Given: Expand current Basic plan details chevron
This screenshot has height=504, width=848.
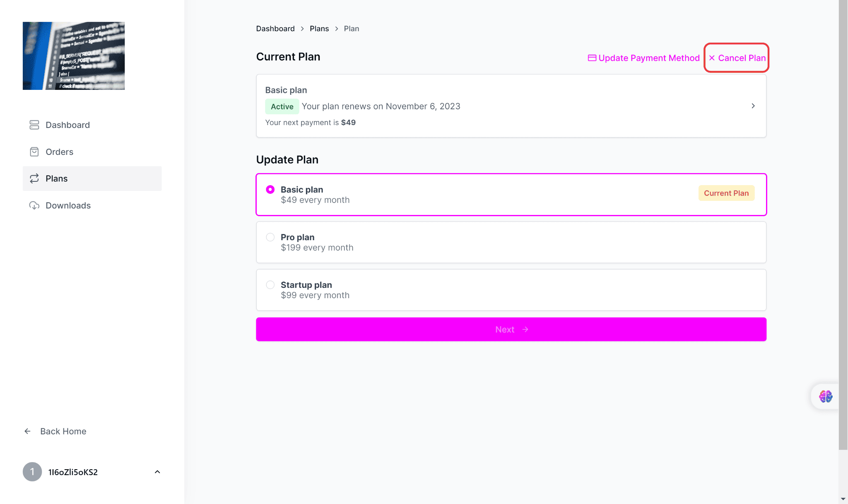Looking at the screenshot, I should pos(753,106).
